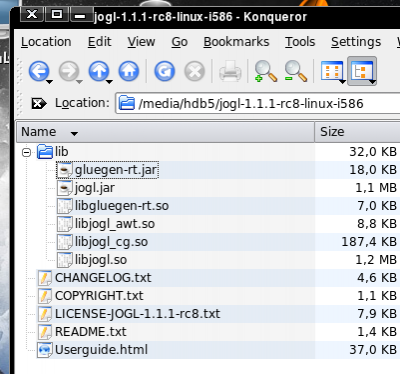Viewport: 400px width, 374px height.
Task: Open Icon View options dropdown arrow
Action: 342,82
